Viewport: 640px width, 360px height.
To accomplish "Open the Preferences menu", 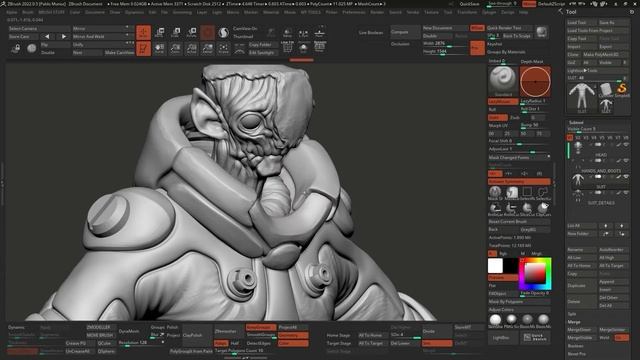I will (x=354, y=12).
